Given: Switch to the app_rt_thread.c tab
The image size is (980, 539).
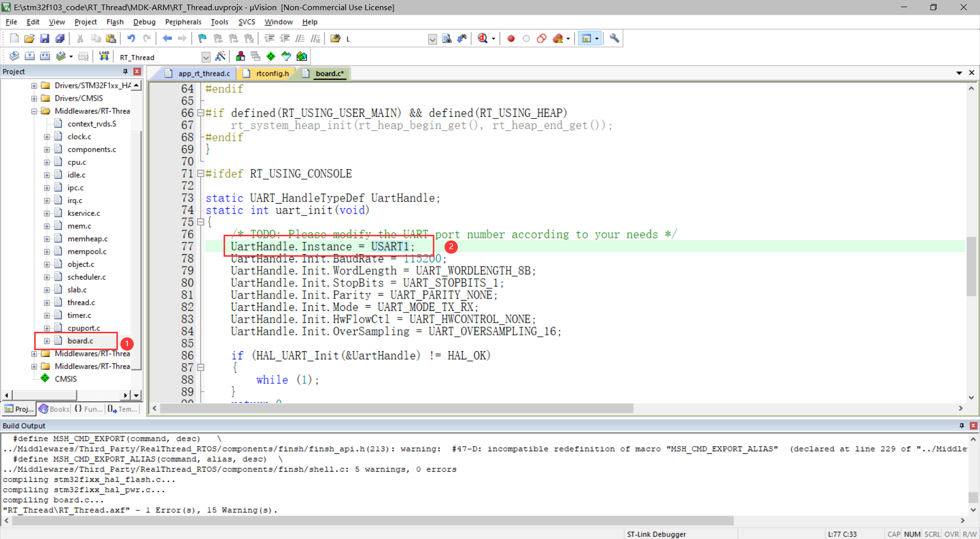Looking at the screenshot, I should [198, 73].
